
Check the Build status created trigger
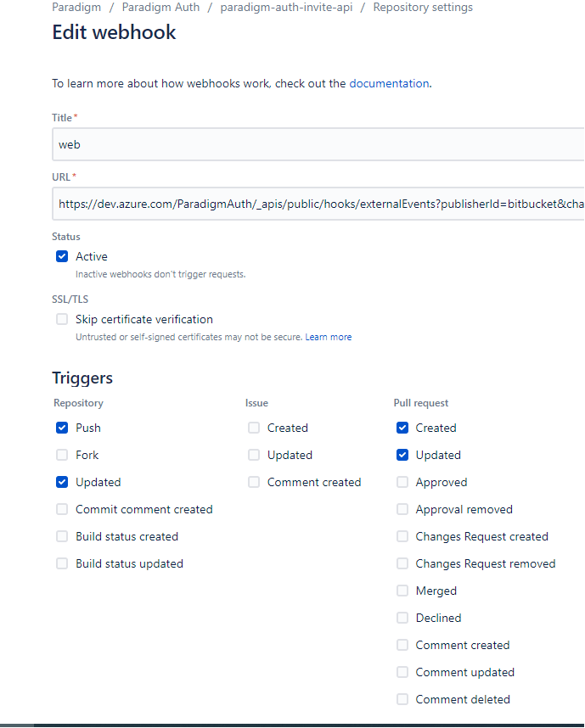(x=61, y=536)
